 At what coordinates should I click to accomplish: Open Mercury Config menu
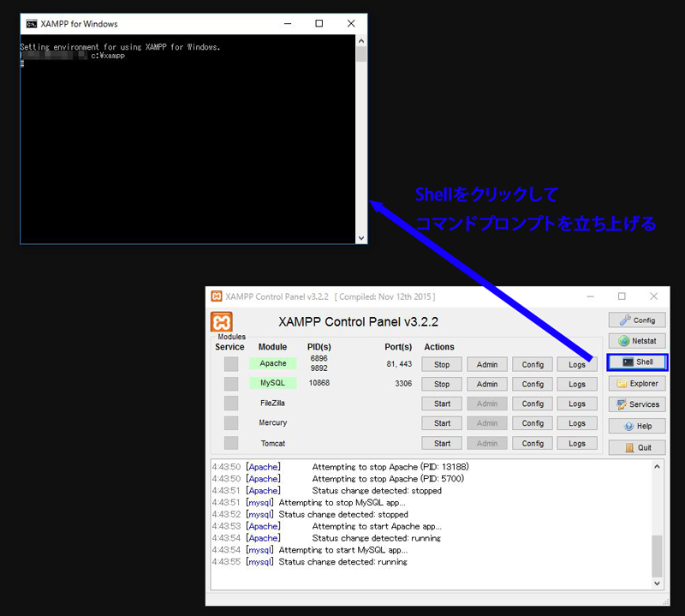[533, 423]
